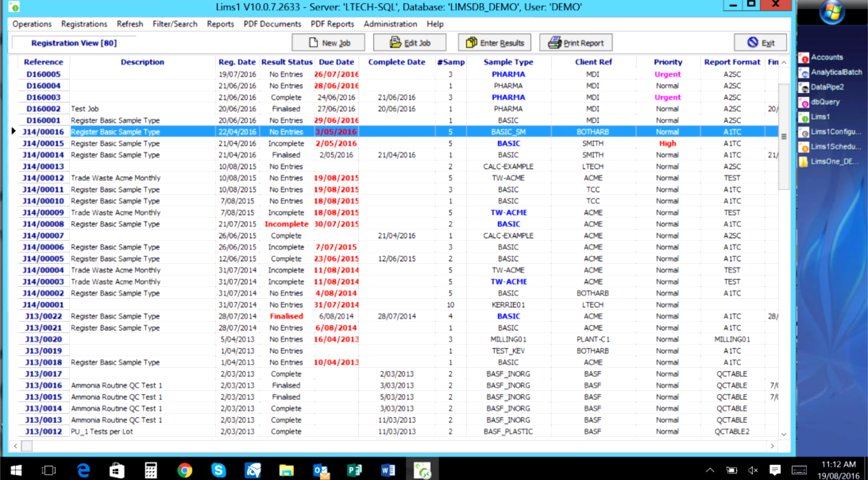The width and height of the screenshot is (868, 480).
Task: Sort by the Description column header
Action: click(142, 62)
